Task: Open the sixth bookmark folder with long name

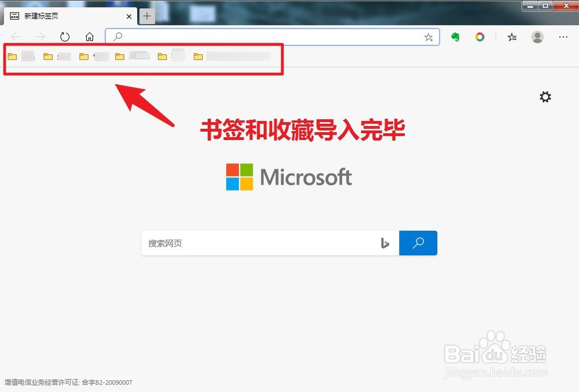Action: coord(232,57)
